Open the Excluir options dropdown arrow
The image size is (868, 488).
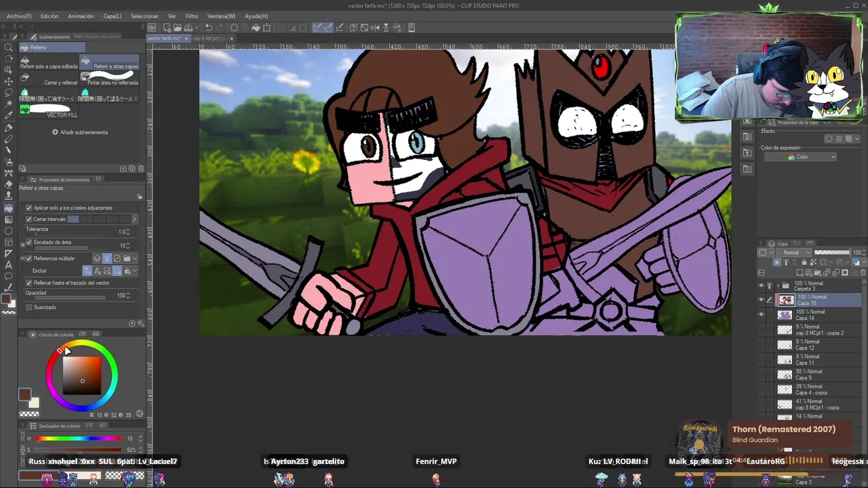point(136,270)
